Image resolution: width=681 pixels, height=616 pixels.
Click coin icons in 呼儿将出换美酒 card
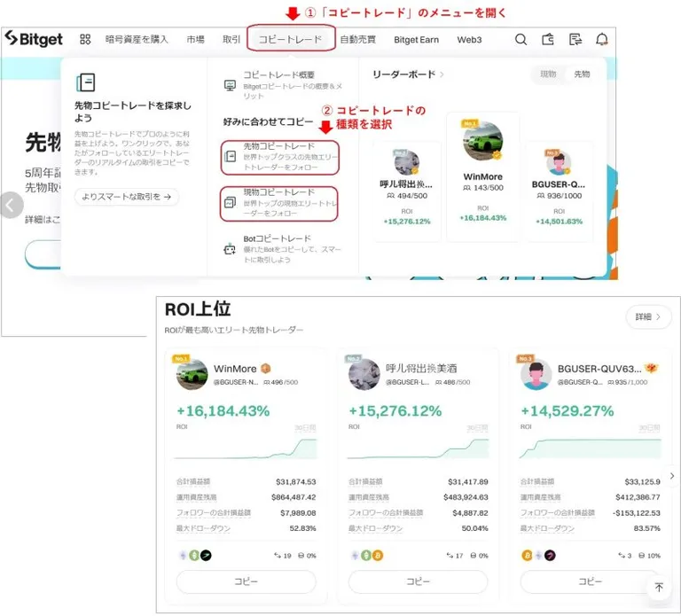367,555
